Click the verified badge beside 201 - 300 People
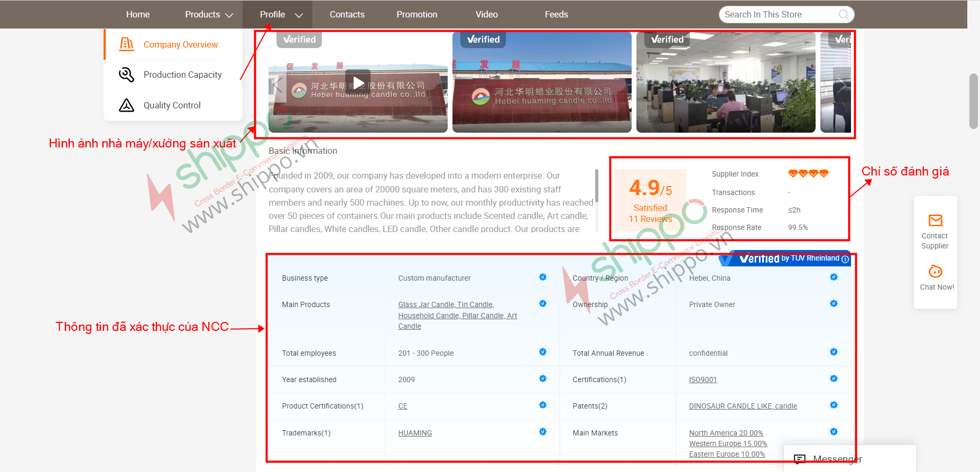This screenshot has height=472, width=980. (x=543, y=352)
